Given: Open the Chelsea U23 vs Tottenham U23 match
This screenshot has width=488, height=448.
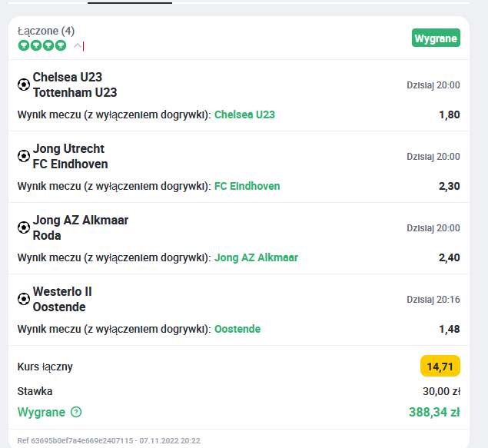Looking at the screenshot, I should (75, 85).
